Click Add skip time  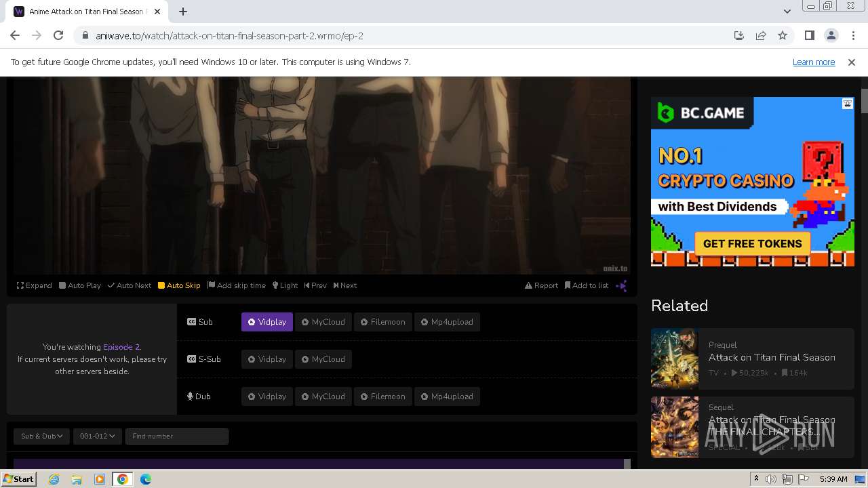coord(237,285)
